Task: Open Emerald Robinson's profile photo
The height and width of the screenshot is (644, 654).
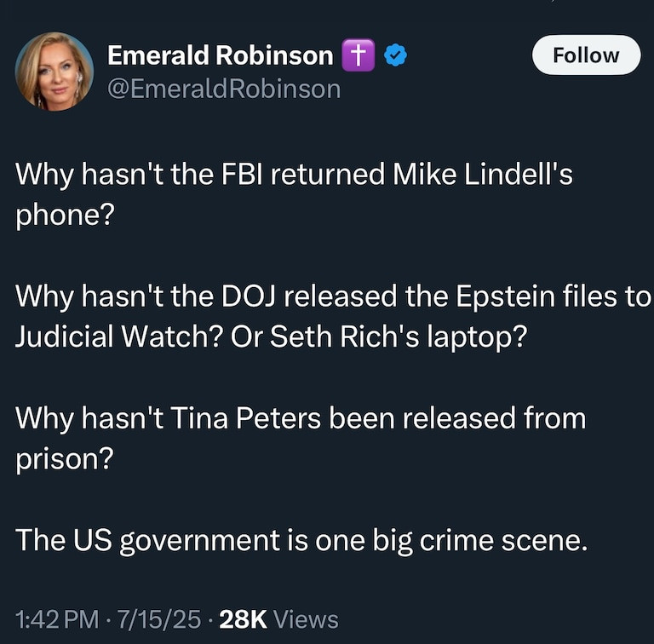Action: [x=54, y=72]
